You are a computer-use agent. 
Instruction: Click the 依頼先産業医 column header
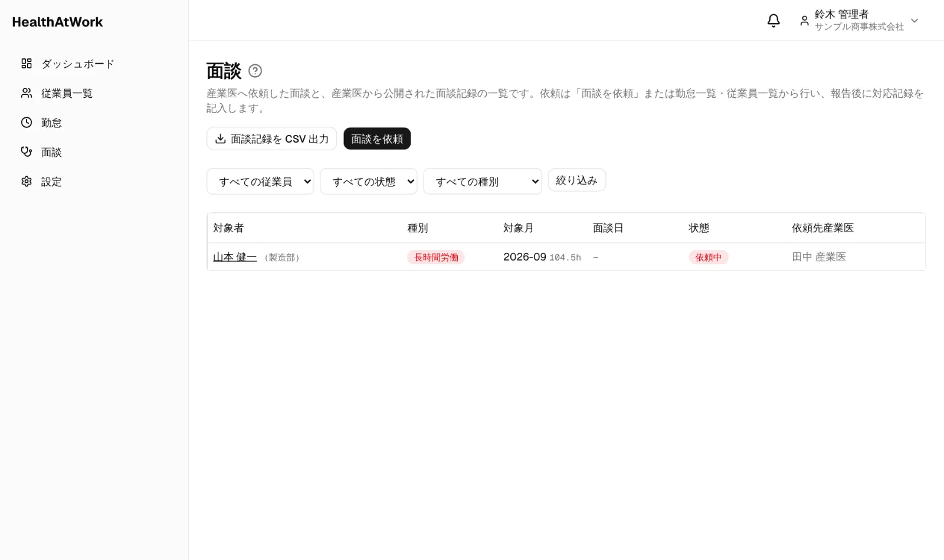823,228
